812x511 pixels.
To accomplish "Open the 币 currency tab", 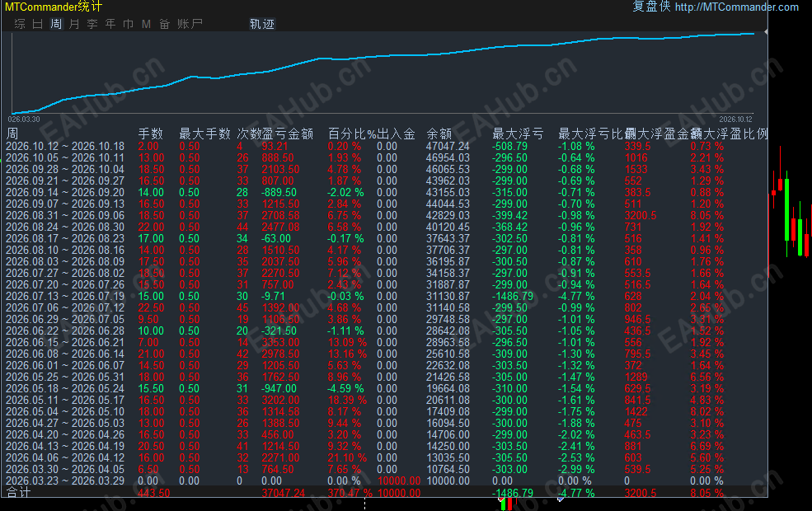I will (x=129, y=24).
